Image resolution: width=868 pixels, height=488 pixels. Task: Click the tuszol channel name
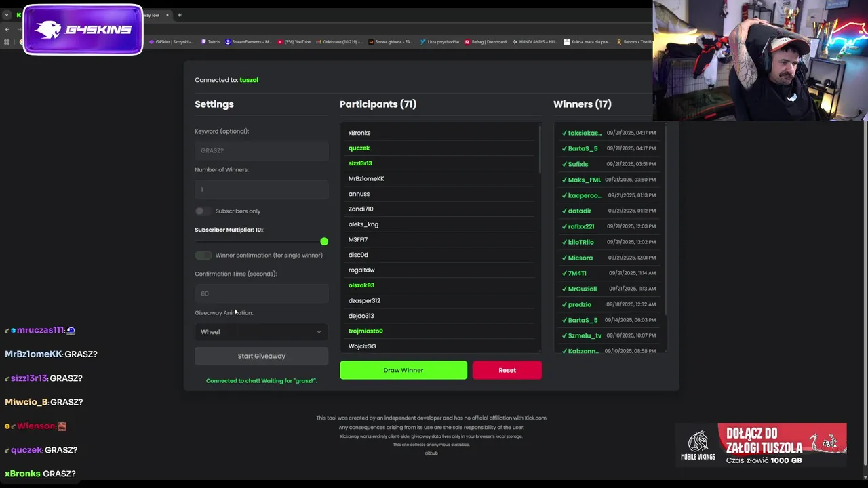[249, 80]
